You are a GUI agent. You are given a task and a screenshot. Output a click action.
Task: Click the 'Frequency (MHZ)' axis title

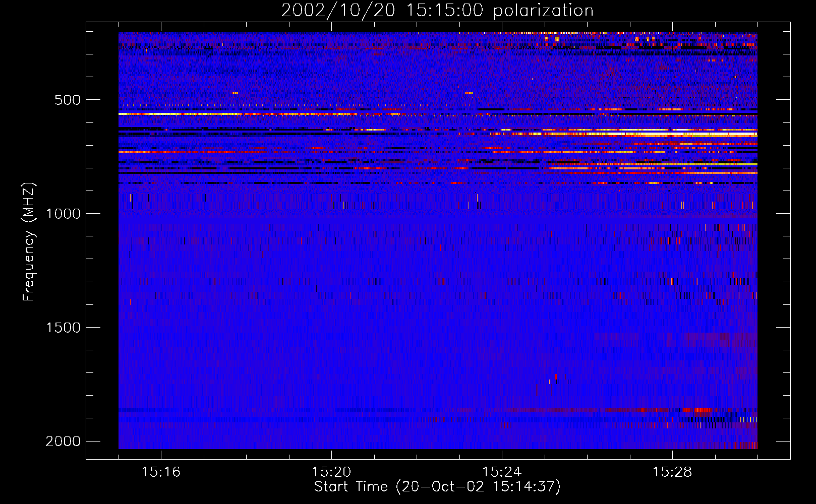click(29, 242)
